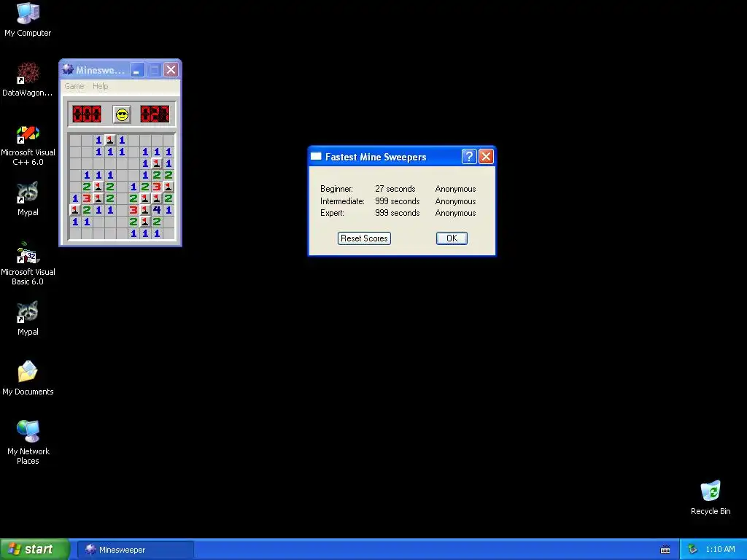
Task: Select the My Computer desktop icon
Action: [28, 20]
